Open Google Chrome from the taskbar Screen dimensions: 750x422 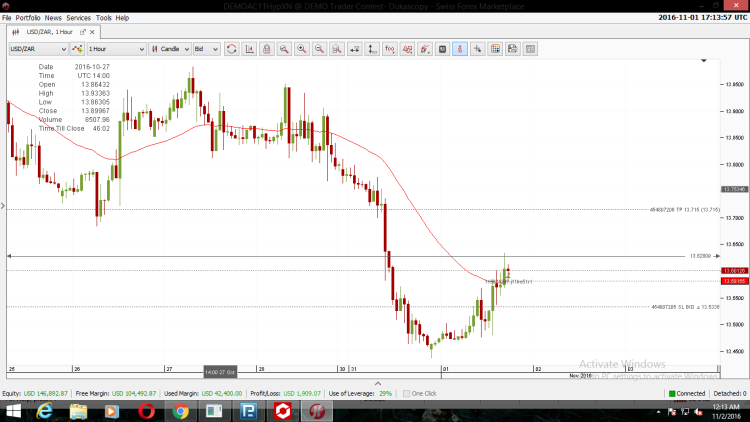(x=180, y=411)
